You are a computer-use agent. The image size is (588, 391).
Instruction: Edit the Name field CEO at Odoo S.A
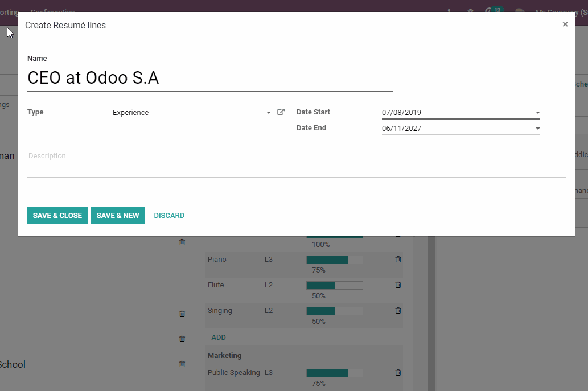tap(210, 78)
